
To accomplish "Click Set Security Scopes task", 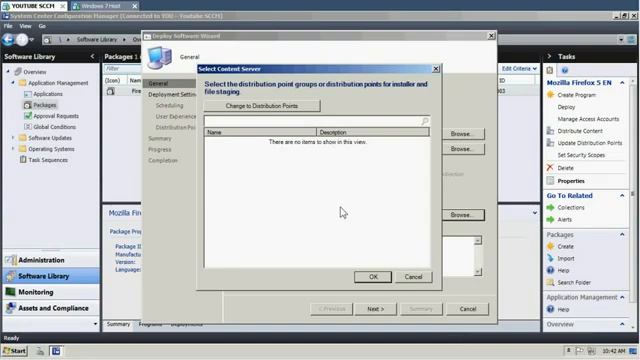I will pos(581,155).
